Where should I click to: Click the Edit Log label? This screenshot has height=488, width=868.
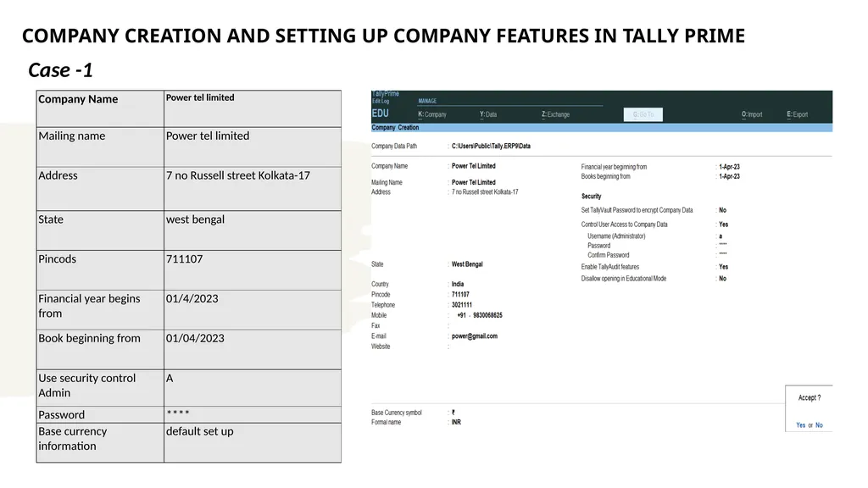coord(381,102)
